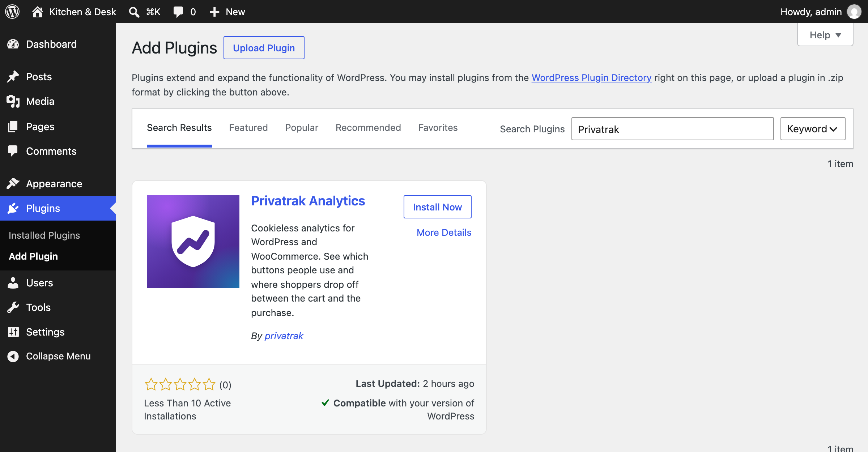
Task: Click the green compatibility checkmark icon
Action: (x=325, y=402)
